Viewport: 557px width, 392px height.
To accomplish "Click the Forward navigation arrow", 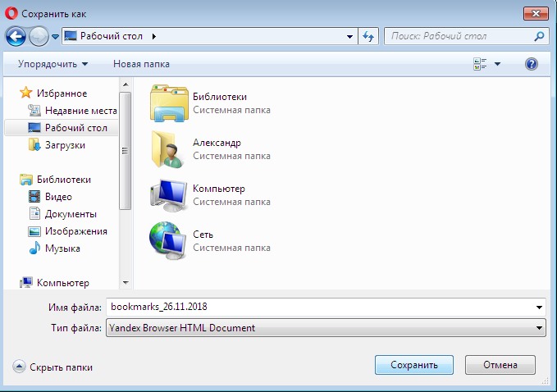I will coord(39,36).
